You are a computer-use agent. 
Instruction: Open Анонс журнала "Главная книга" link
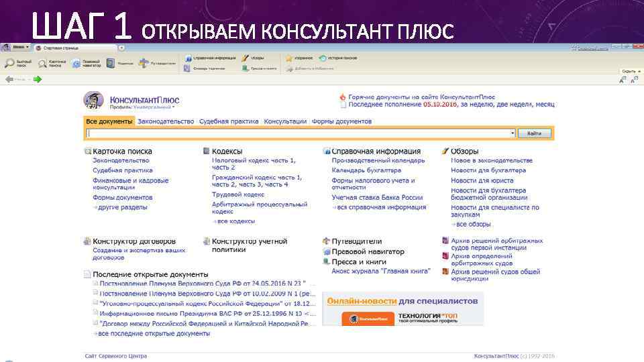(381, 271)
